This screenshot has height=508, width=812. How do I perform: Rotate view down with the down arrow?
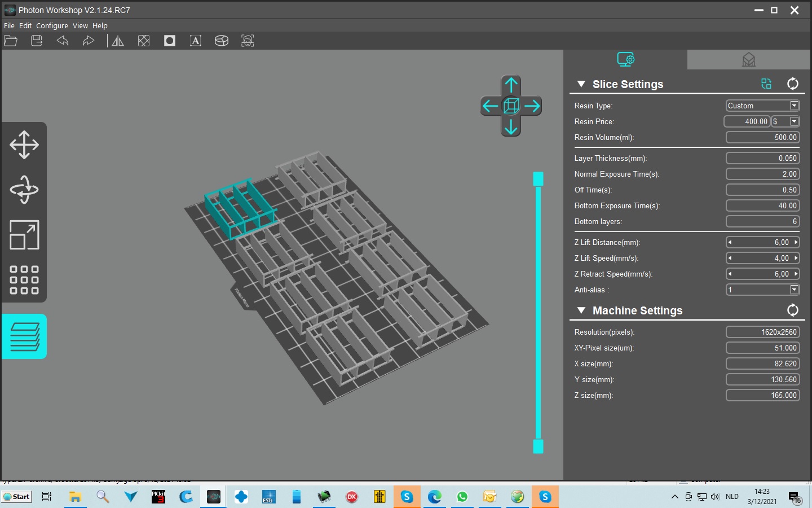pyautogui.click(x=511, y=126)
